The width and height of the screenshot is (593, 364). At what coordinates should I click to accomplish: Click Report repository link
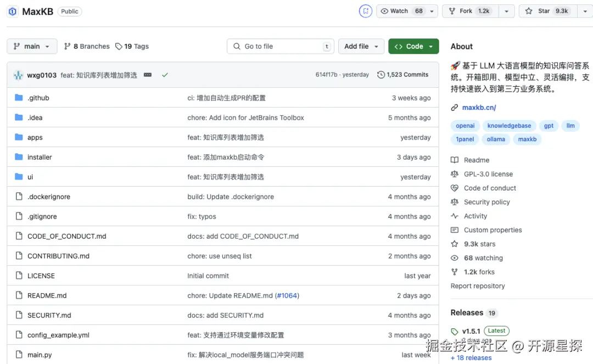478,285
